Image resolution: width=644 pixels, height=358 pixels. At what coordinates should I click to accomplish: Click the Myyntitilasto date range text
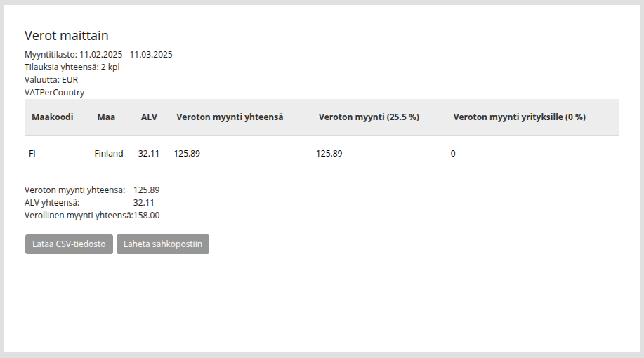(x=98, y=55)
